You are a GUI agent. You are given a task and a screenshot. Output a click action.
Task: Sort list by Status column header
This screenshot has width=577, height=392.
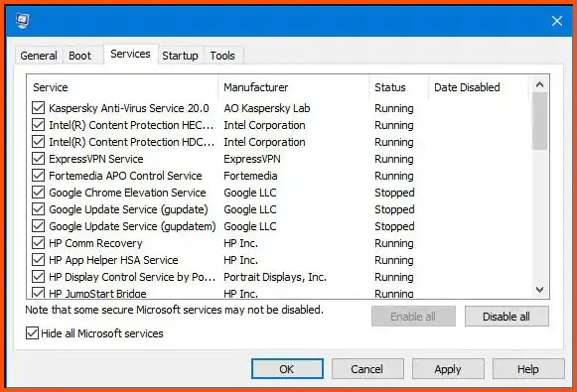point(399,87)
